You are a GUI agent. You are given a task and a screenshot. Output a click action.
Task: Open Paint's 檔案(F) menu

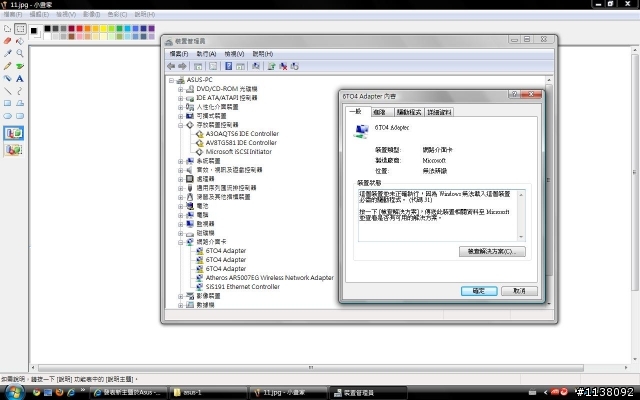(13, 14)
